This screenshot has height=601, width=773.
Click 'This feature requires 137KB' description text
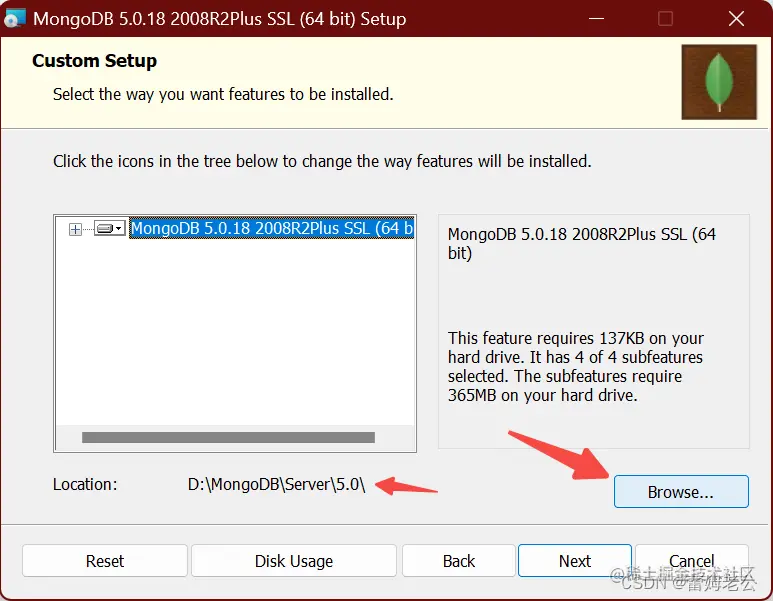(x=576, y=367)
